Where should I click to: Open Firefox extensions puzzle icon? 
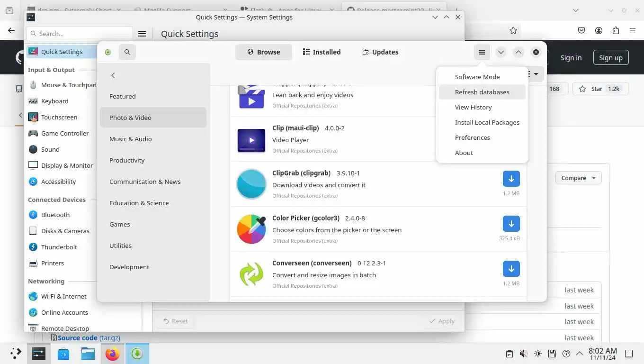coord(616,30)
